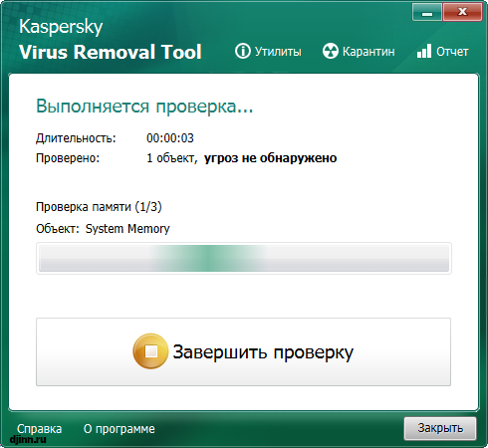The image size is (488, 448).
Task: Stop scan via Завершить проверку button
Action: pyautogui.click(x=243, y=351)
